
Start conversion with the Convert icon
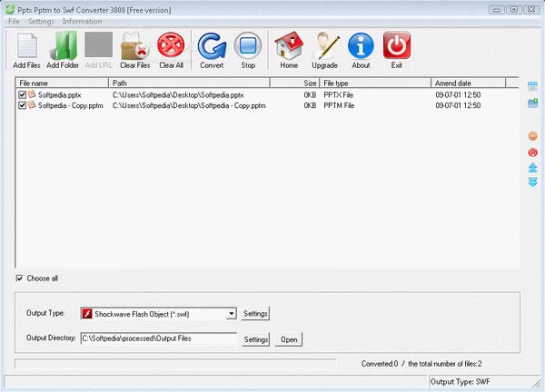212,45
